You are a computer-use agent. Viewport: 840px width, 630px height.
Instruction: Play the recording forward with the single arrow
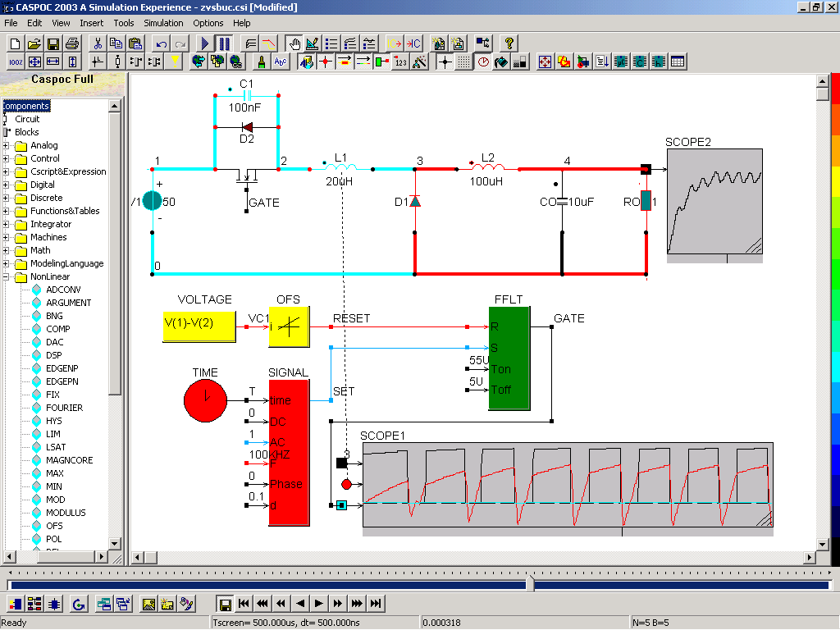pos(319,604)
